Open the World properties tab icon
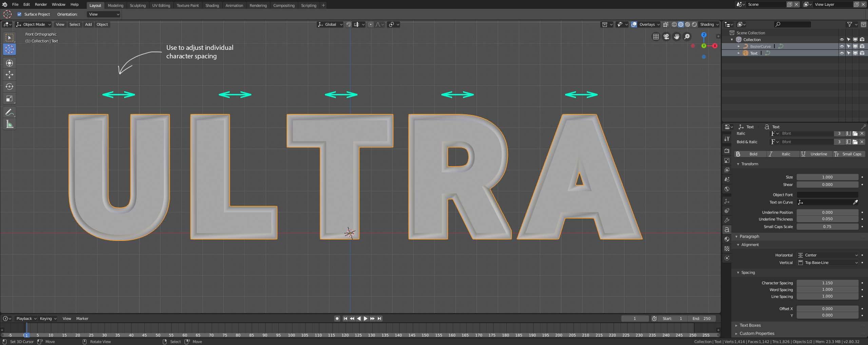The image size is (868, 345). [x=727, y=189]
